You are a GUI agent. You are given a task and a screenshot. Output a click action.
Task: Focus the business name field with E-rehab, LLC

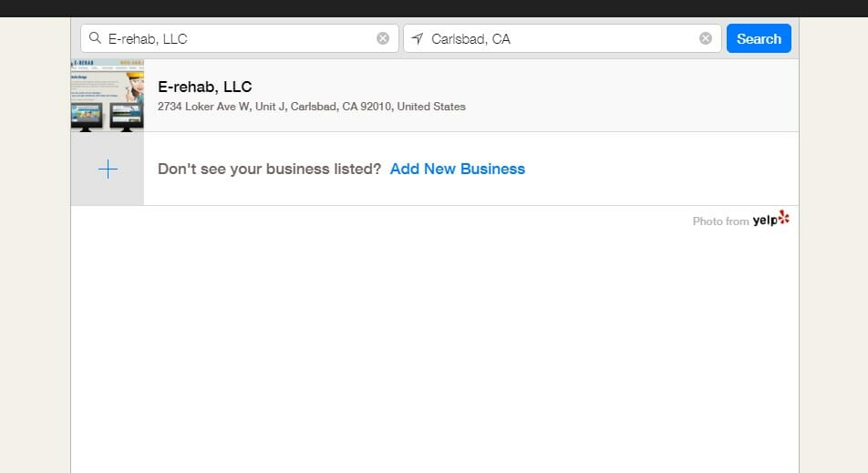[239, 38]
